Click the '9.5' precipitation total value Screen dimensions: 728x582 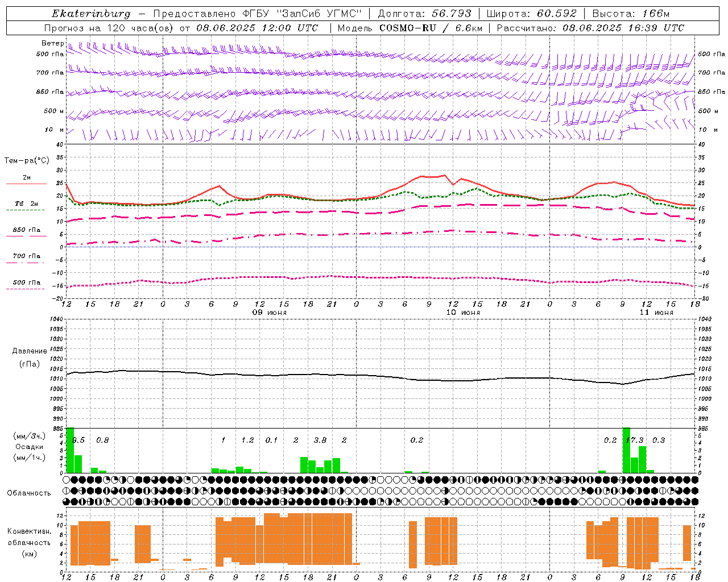78,440
